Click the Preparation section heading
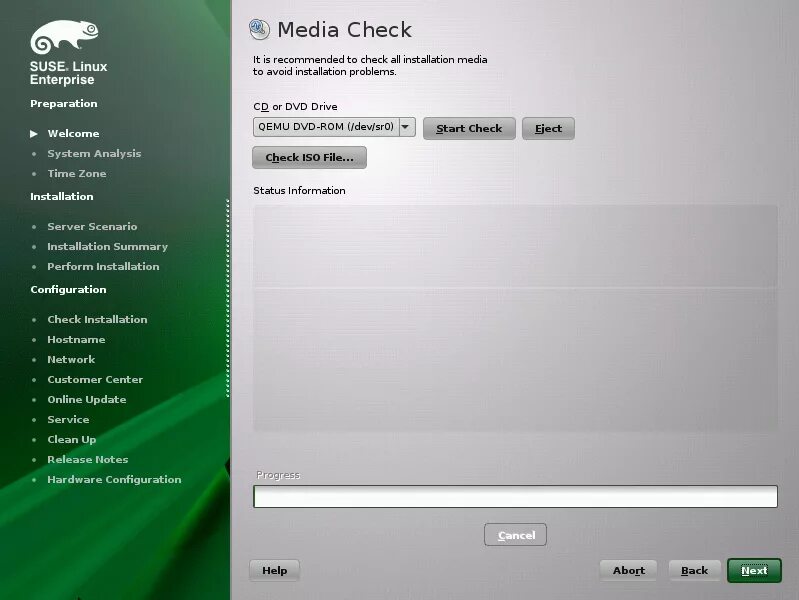This screenshot has height=600, width=799. [x=64, y=103]
